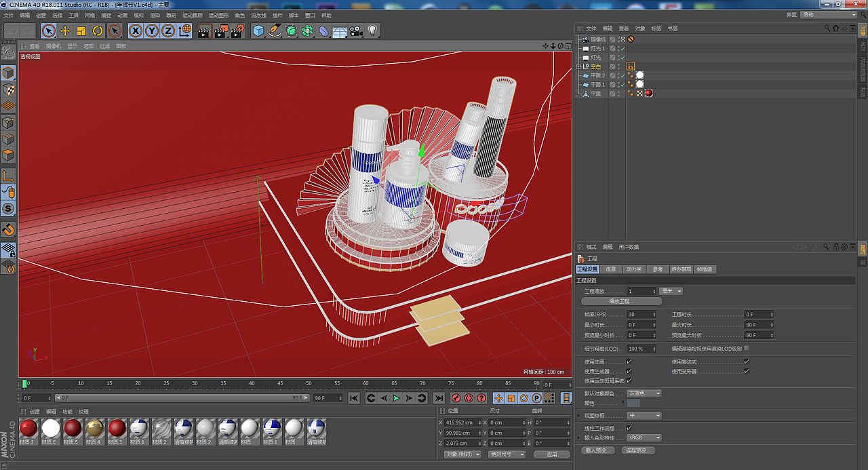Open 绝对尺寸 size mode dropdown
868x470 pixels.
(507, 454)
